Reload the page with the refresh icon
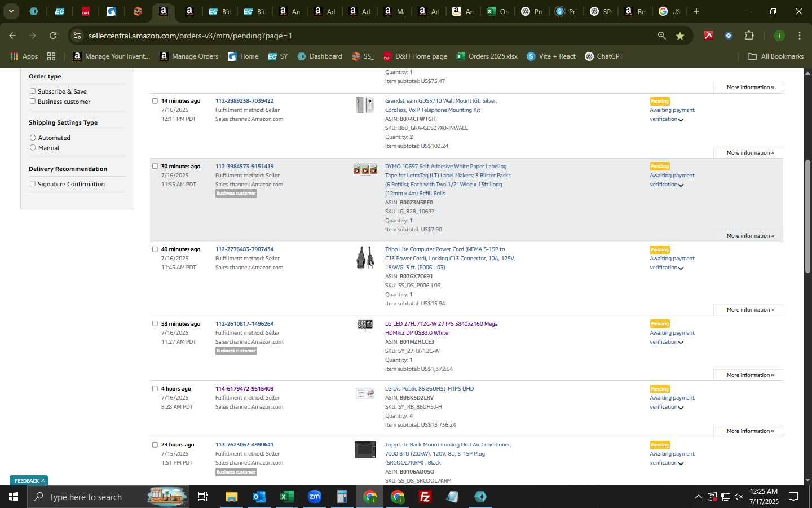Image resolution: width=812 pixels, height=508 pixels. click(53, 36)
